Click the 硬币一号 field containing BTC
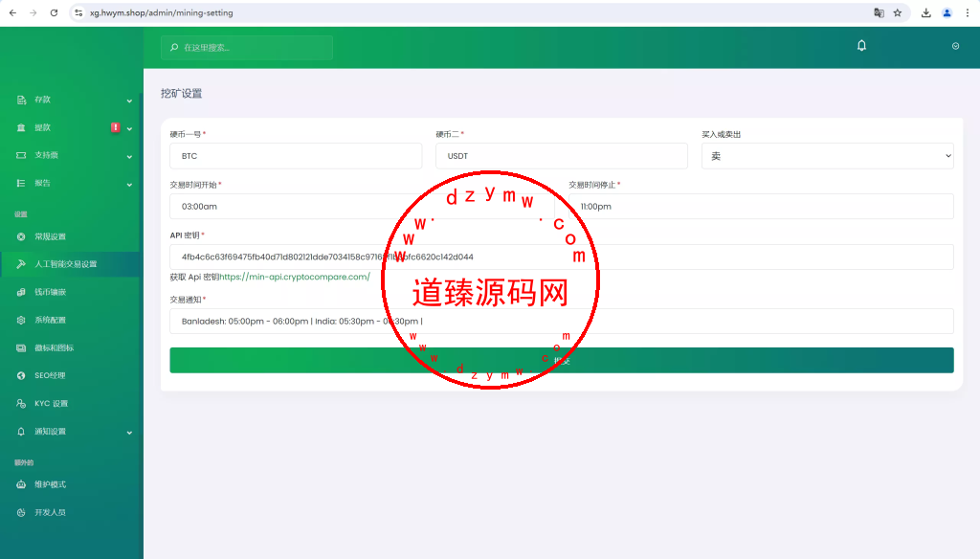 click(296, 156)
